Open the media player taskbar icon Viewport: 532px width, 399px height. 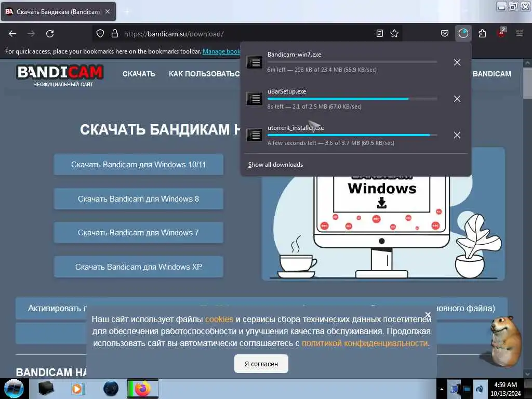tap(77, 389)
